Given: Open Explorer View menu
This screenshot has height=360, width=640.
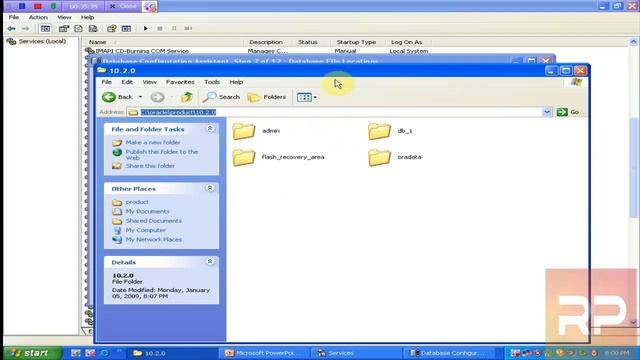Looking at the screenshot, I should (x=149, y=82).
